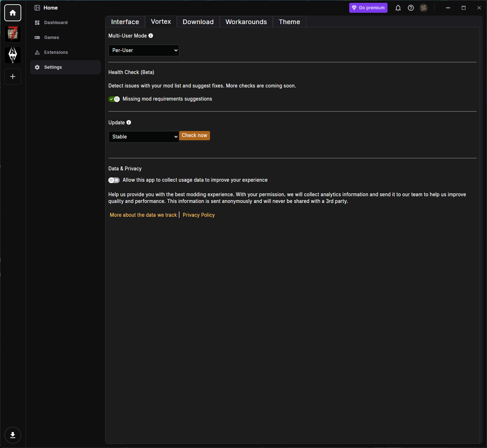Open More about the data we track link

click(x=143, y=215)
